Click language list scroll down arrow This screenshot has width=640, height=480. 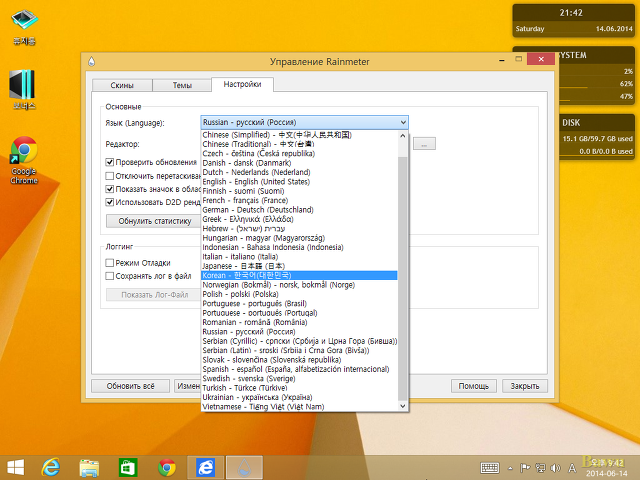(x=402, y=406)
